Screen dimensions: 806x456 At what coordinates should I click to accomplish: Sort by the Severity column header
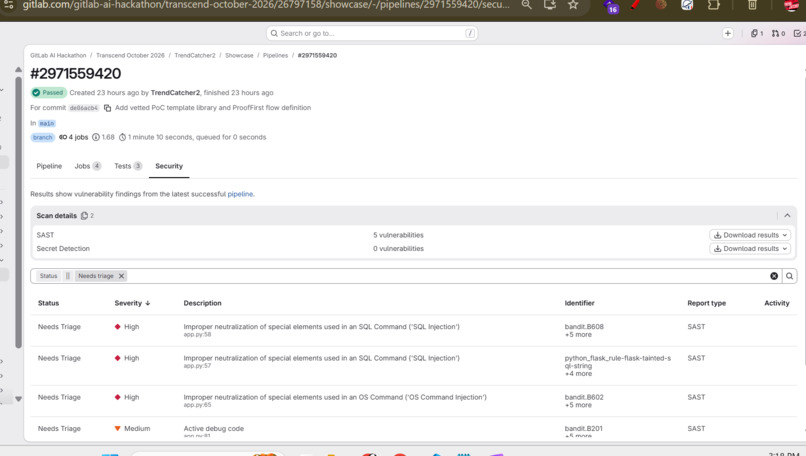[132, 303]
